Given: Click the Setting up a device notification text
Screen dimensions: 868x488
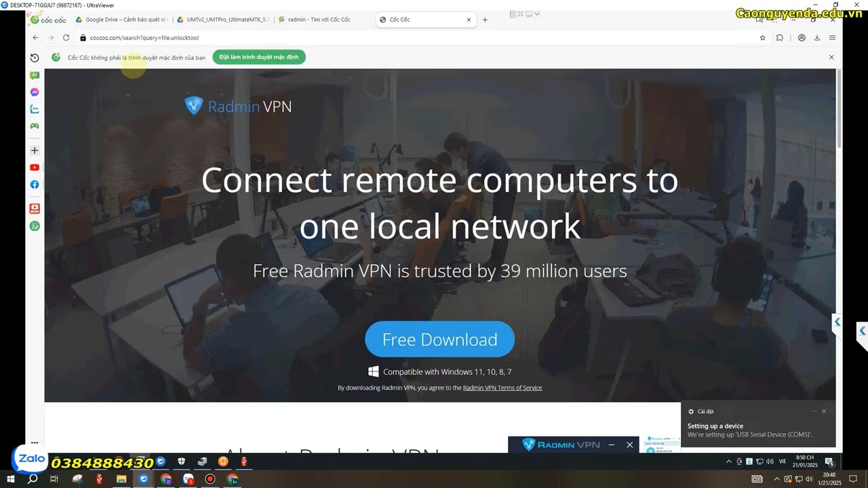Looking at the screenshot, I should coord(750,430).
